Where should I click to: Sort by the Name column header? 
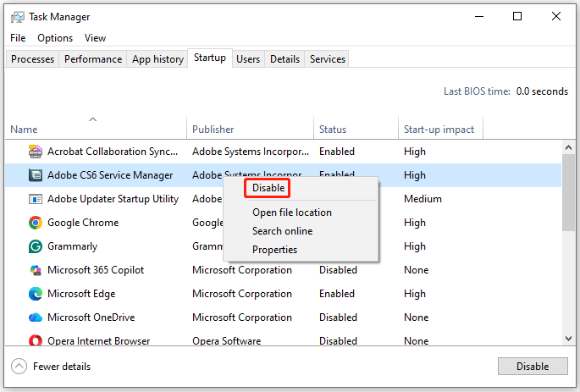[x=96, y=130]
